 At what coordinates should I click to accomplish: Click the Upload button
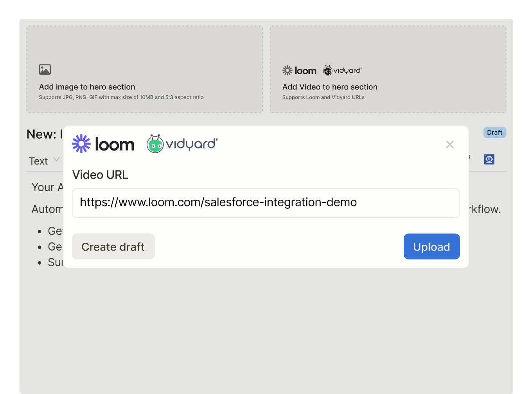pos(431,246)
